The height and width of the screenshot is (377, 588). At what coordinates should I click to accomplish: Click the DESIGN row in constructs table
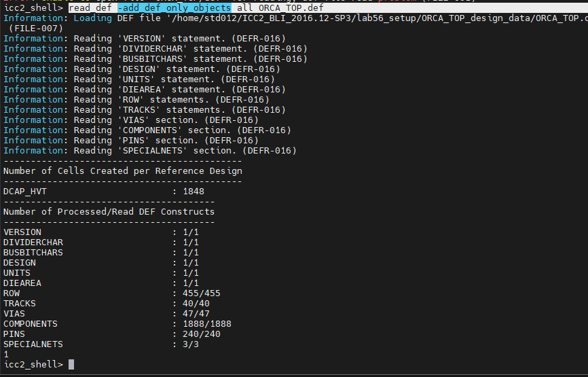click(101, 263)
